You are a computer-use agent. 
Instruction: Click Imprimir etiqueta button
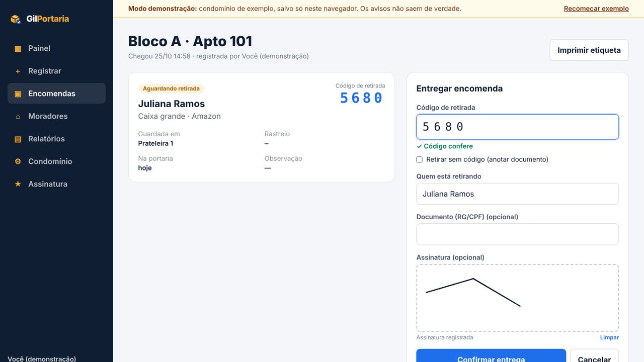coord(589,50)
